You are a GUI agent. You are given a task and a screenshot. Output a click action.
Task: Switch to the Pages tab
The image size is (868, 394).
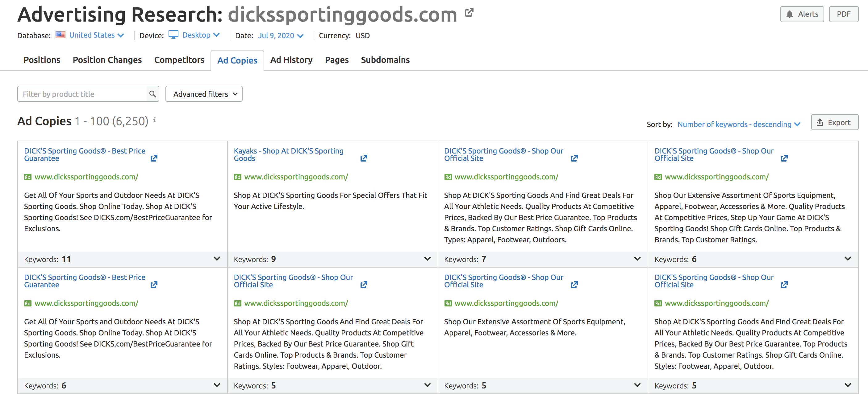tap(337, 60)
